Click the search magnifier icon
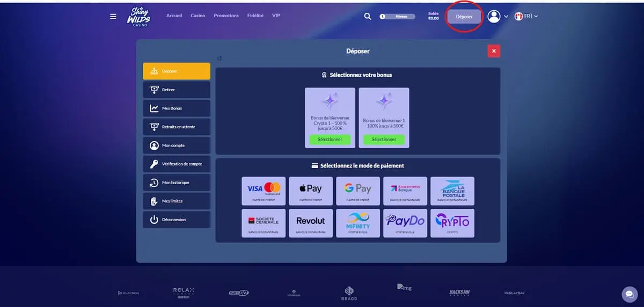 [x=368, y=16]
